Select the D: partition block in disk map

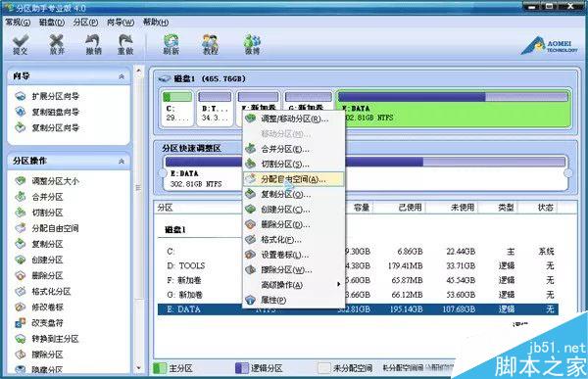click(x=215, y=108)
